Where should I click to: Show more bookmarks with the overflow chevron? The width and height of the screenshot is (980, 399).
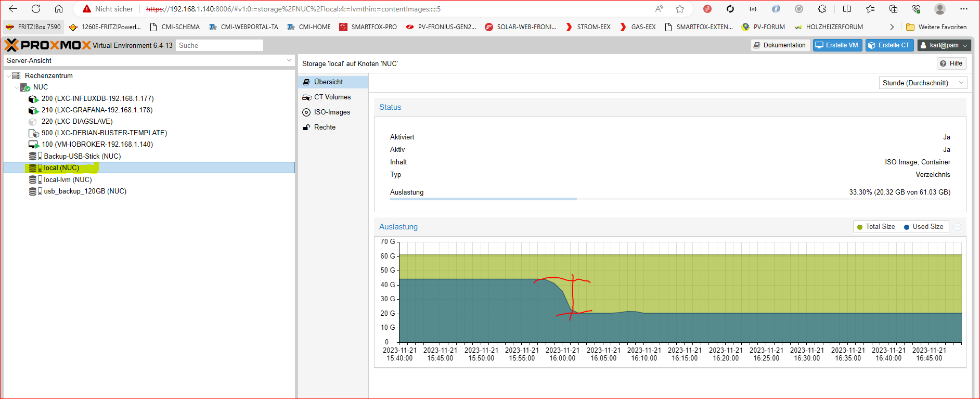tap(892, 27)
